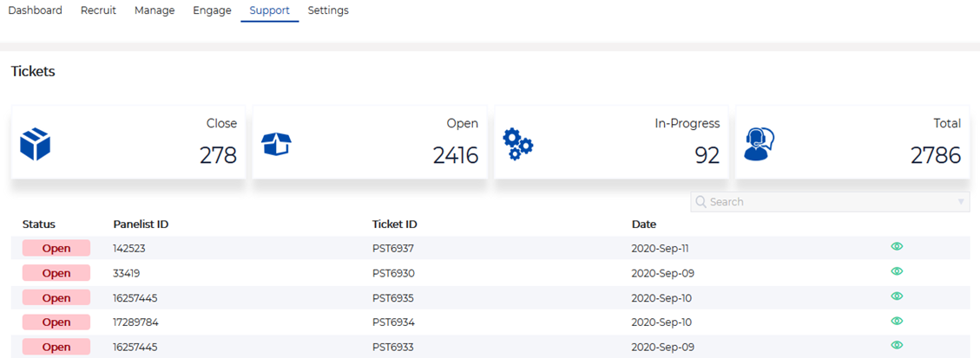
Task: Click the closed box icon on Close card
Action: [36, 144]
